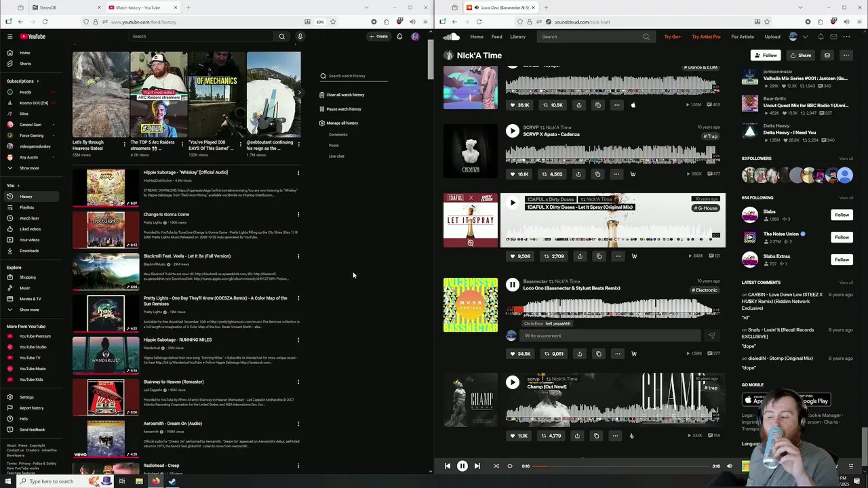The image size is (868, 488).
Task: Open message icon on Nick'A Time profile
Action: point(827,55)
